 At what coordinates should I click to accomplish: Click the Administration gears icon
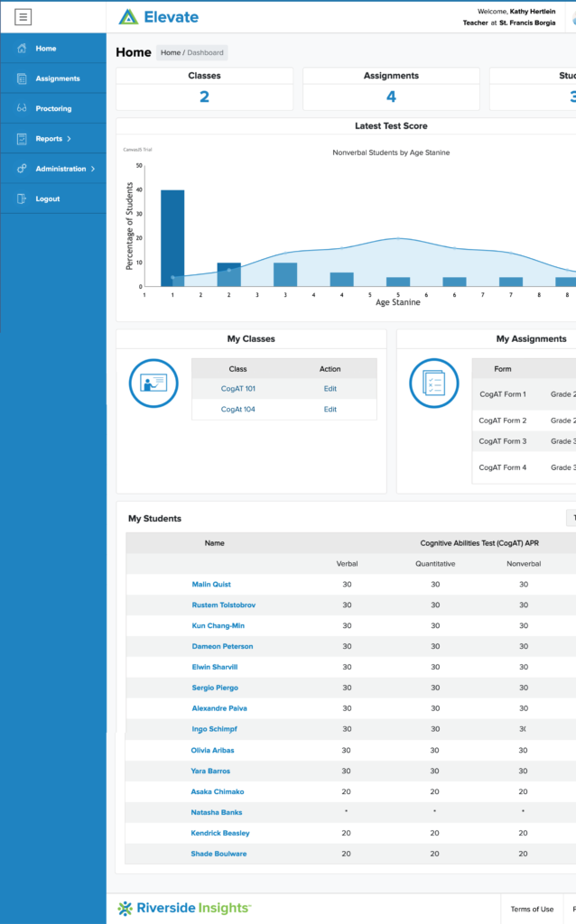(x=22, y=169)
